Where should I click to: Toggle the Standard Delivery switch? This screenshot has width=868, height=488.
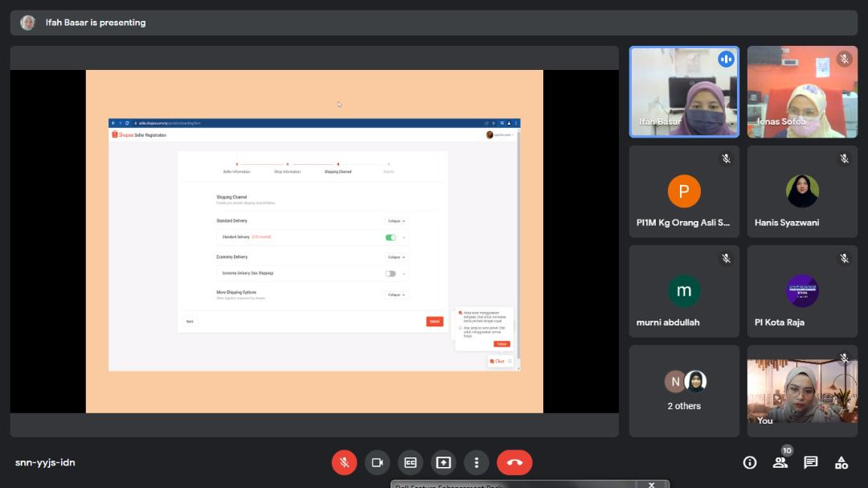point(391,237)
